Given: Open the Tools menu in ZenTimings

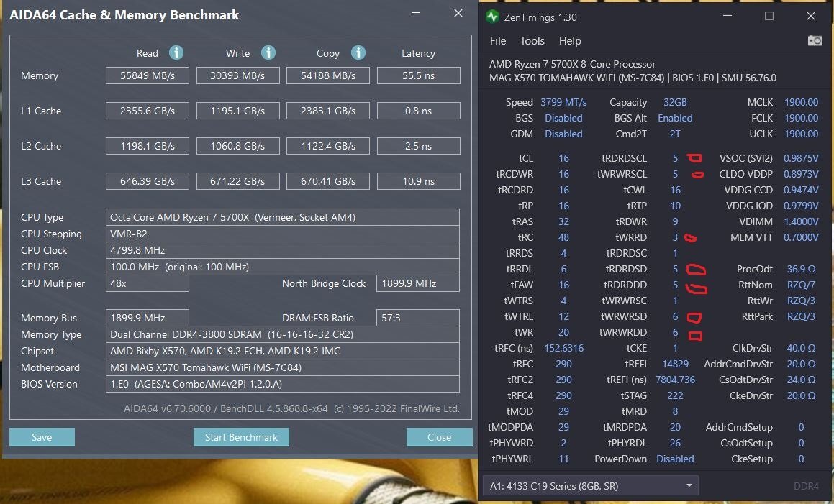Looking at the screenshot, I should click(532, 41).
